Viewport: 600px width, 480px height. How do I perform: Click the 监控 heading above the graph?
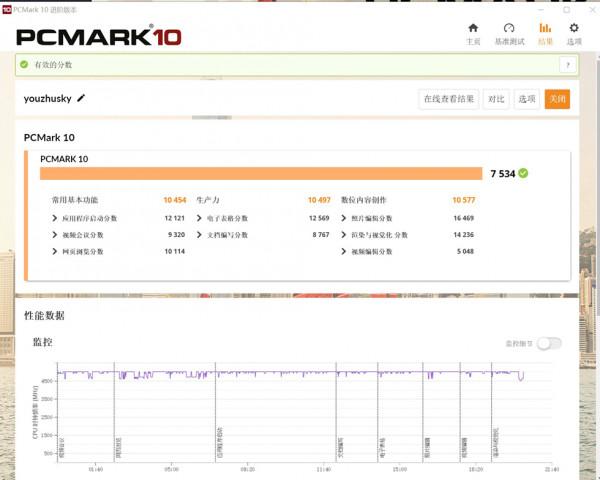coord(42,342)
